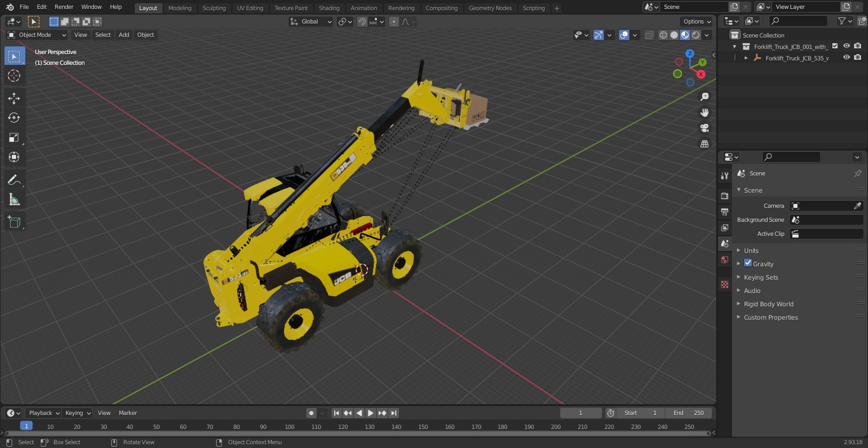
Task: Pick the Rotate tool
Action: [14, 118]
